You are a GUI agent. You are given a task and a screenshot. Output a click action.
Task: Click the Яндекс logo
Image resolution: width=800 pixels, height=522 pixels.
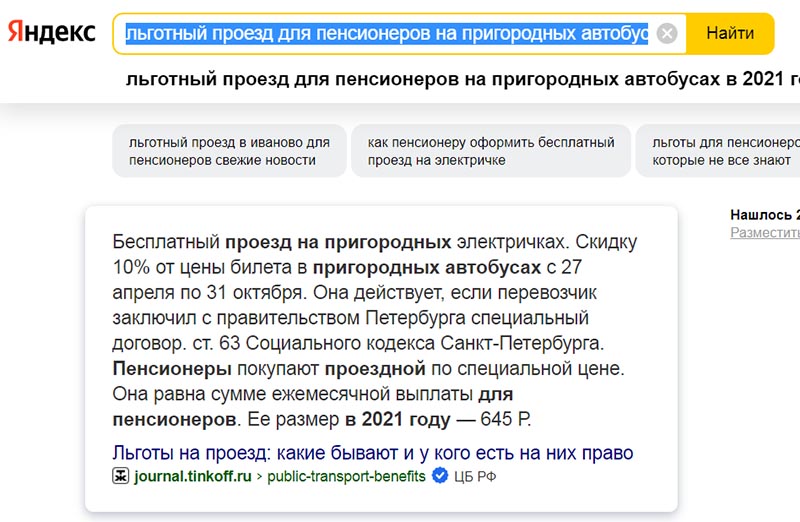[52, 32]
